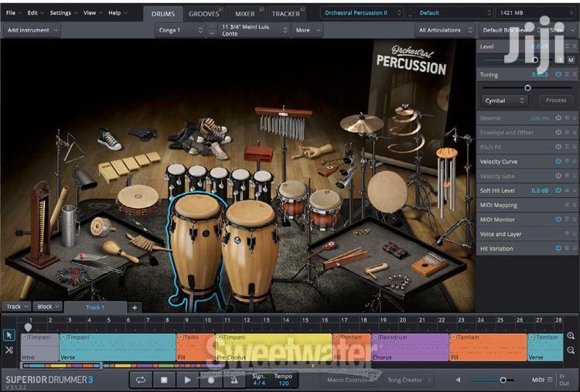
Task: Switch to the MIXER tab
Action: [x=245, y=14]
